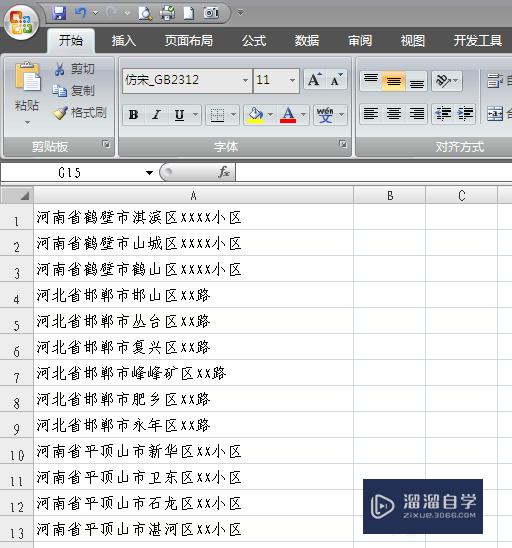Increase indent in alignment group
This screenshot has height=548, width=512.
pos(465,114)
